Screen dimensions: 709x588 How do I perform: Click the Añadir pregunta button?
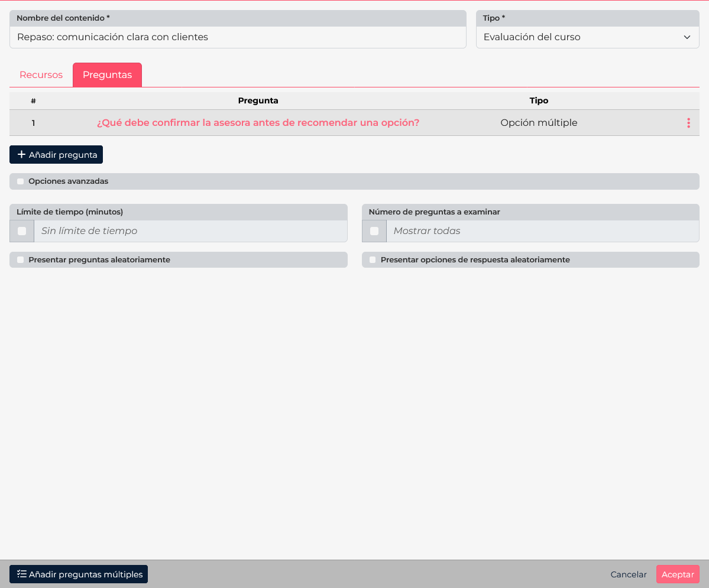(x=56, y=155)
